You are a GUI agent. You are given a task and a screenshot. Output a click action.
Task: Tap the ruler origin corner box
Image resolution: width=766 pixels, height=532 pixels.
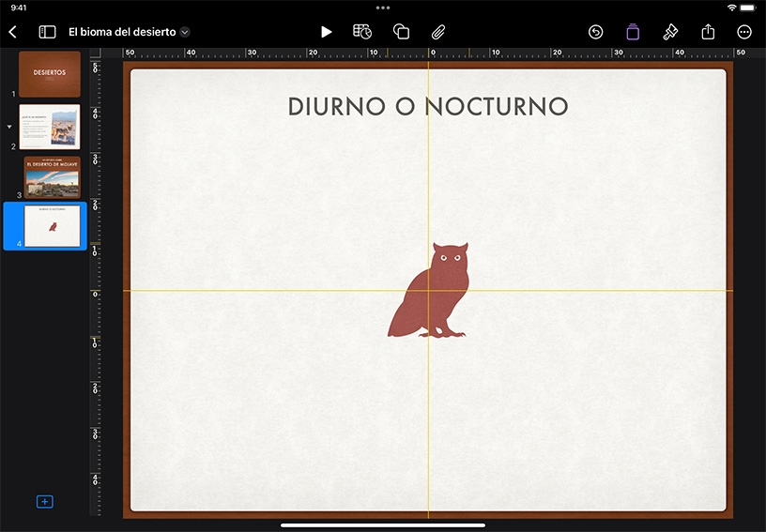tap(96, 53)
